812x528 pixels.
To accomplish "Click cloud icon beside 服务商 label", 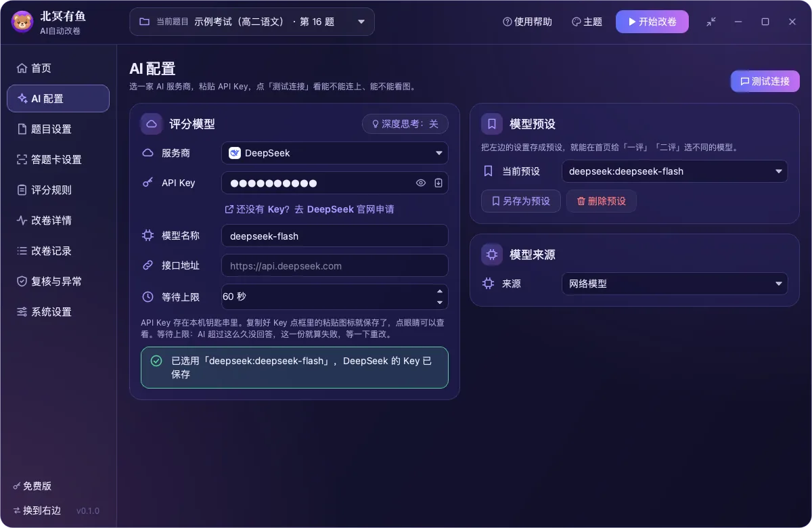I will point(148,153).
